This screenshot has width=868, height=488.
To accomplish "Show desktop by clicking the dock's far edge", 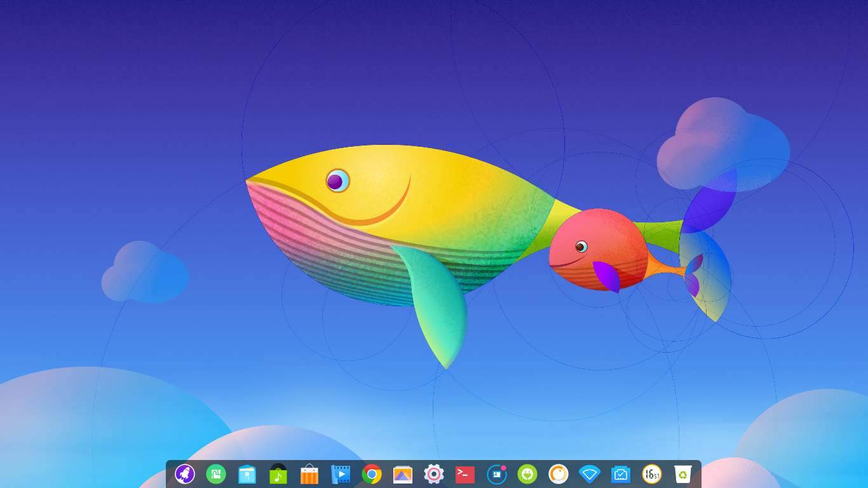I will [x=699, y=474].
